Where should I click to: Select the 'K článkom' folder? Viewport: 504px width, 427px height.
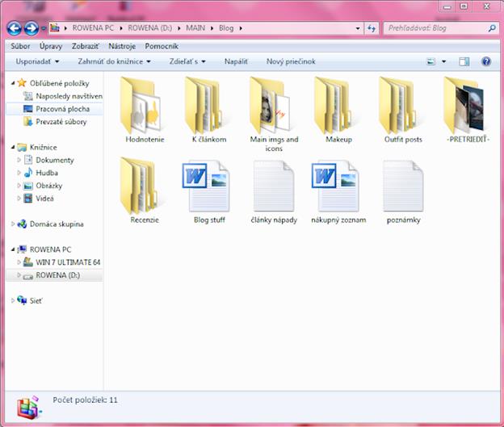point(209,110)
